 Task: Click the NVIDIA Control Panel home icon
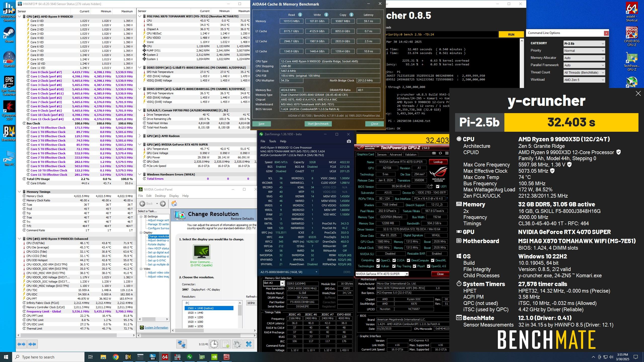point(174,204)
